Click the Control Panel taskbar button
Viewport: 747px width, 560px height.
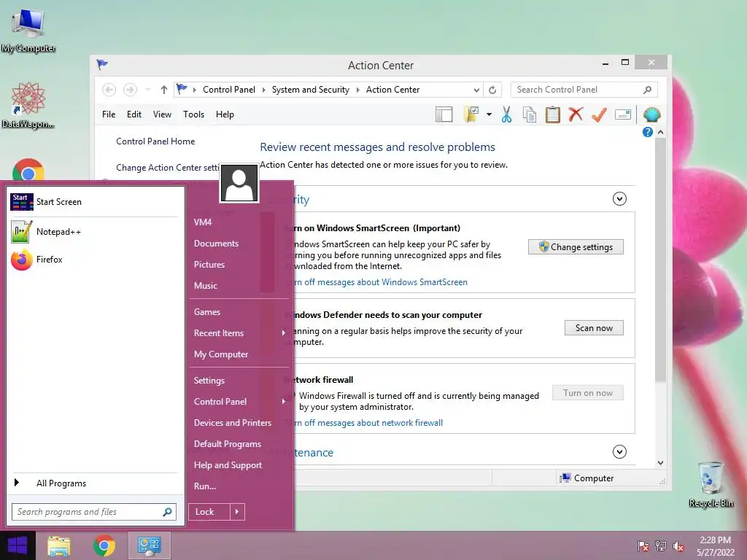[x=150, y=545]
